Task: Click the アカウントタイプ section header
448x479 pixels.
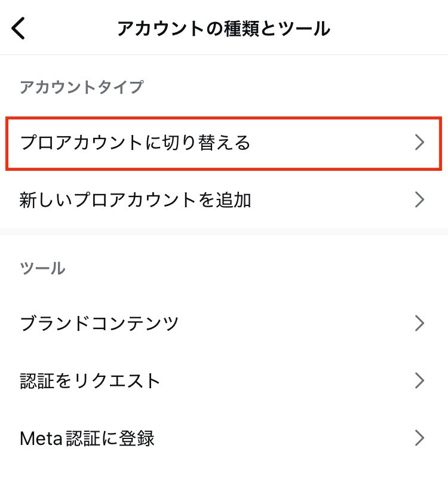Action: 82,87
